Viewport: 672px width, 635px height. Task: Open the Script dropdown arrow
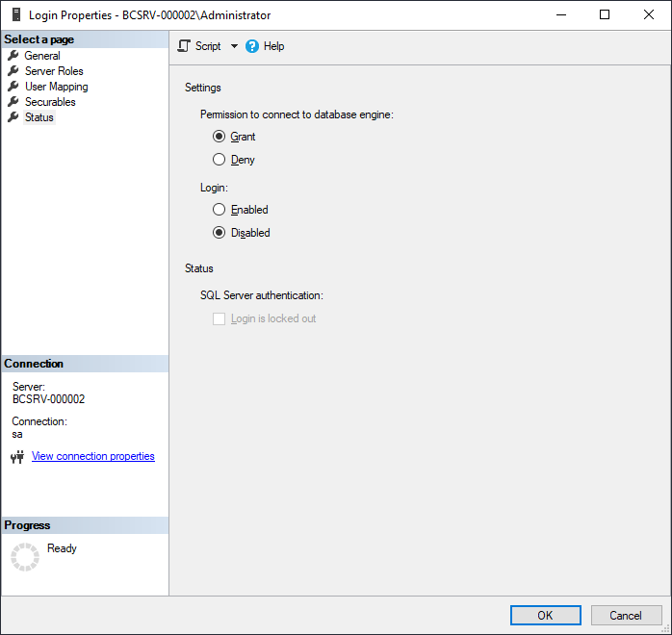pyautogui.click(x=234, y=46)
